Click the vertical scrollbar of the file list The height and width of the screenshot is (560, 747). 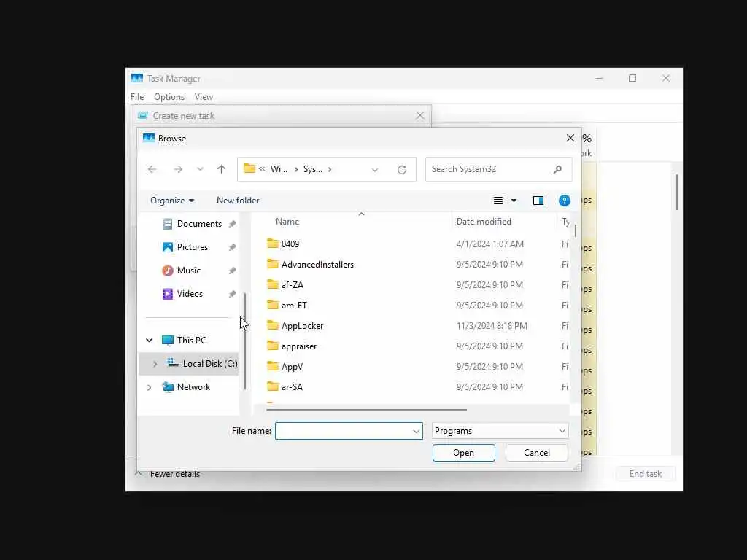click(576, 231)
